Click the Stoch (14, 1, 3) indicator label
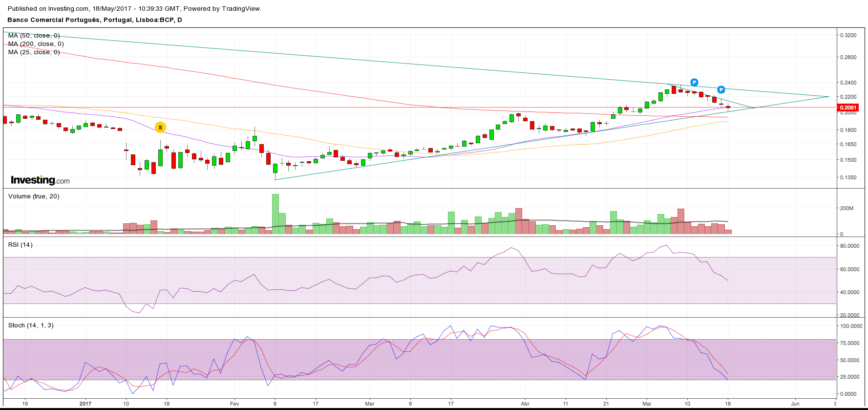Image resolution: width=868 pixels, height=410 pixels. [31, 325]
